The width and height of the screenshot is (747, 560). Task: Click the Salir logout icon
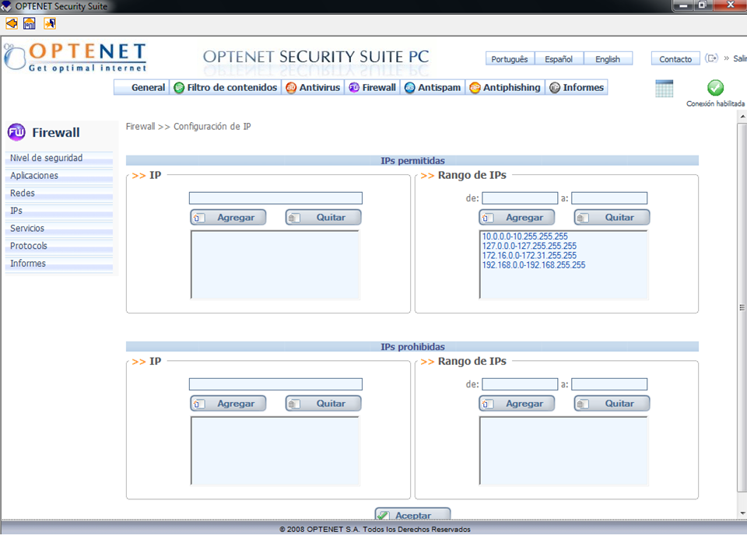click(x=711, y=58)
